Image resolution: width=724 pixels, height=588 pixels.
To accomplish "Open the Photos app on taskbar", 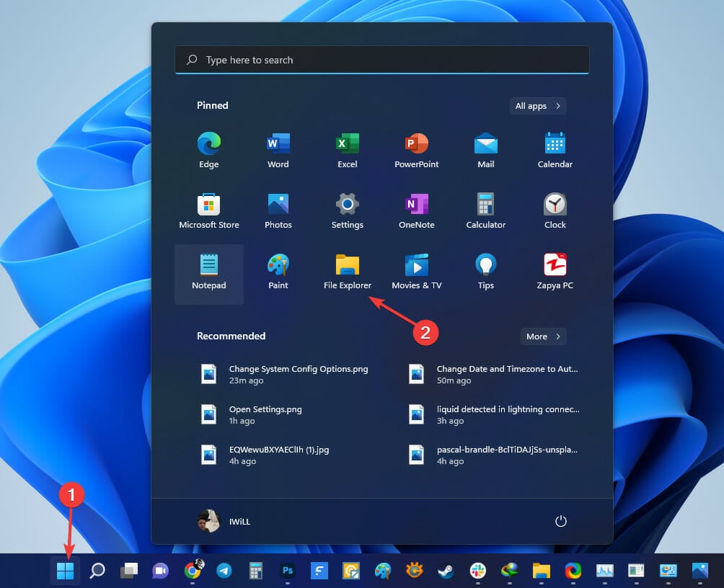I will point(700,571).
